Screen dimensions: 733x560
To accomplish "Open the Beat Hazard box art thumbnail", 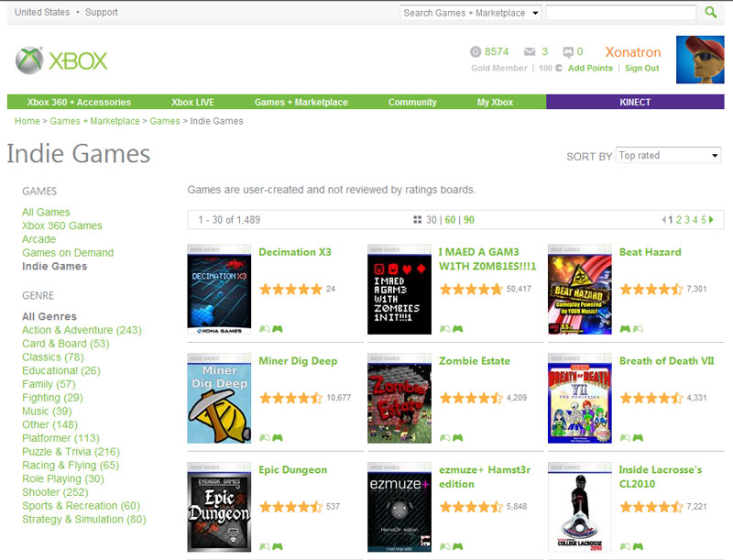I will [x=580, y=290].
